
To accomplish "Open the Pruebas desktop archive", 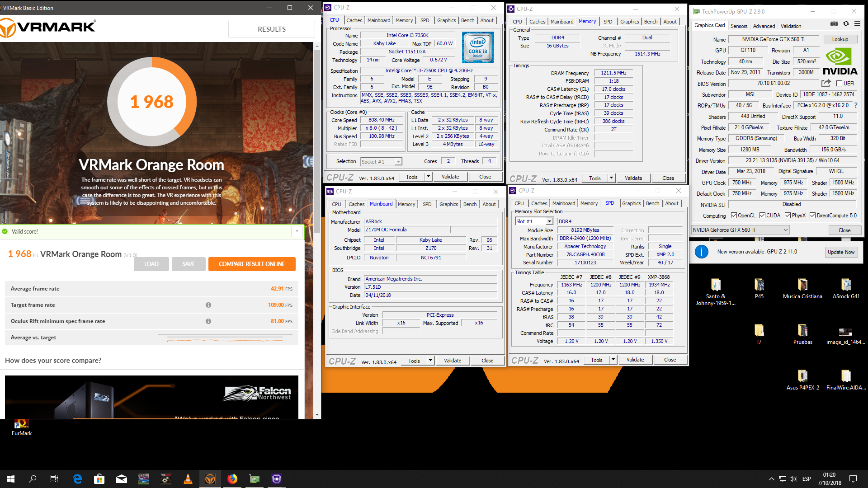I will point(802,335).
